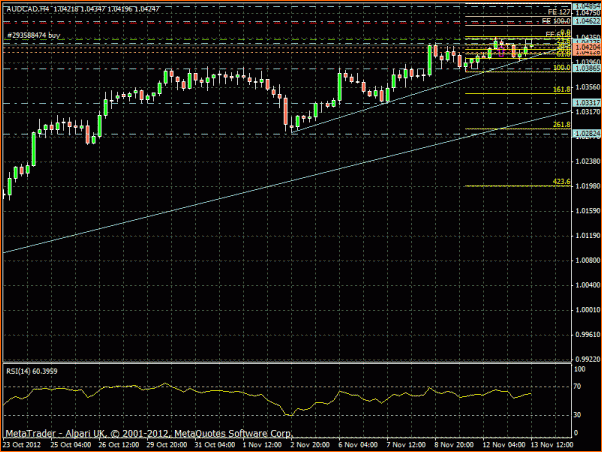Click the yellow Fibonacci 100.0 level label

point(562,68)
